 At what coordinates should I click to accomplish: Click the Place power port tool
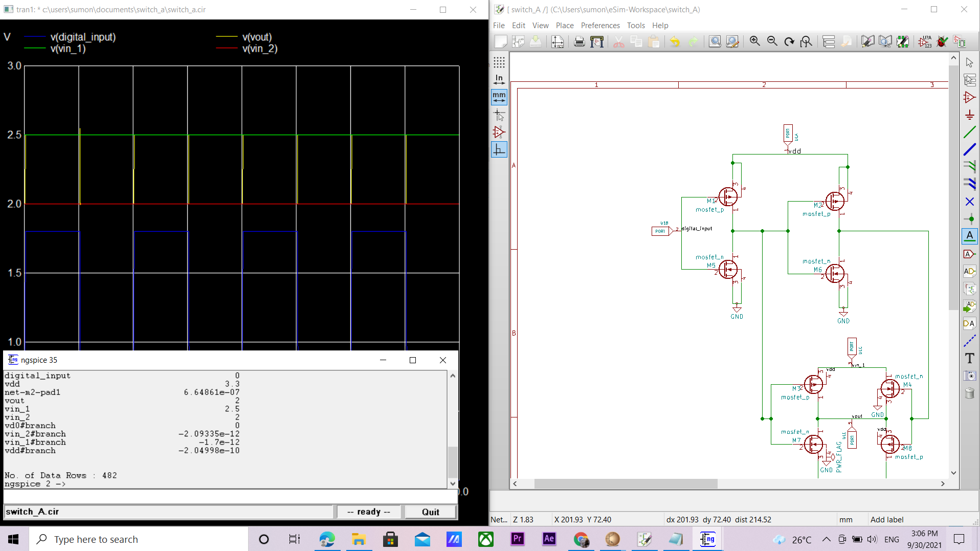[969, 115]
